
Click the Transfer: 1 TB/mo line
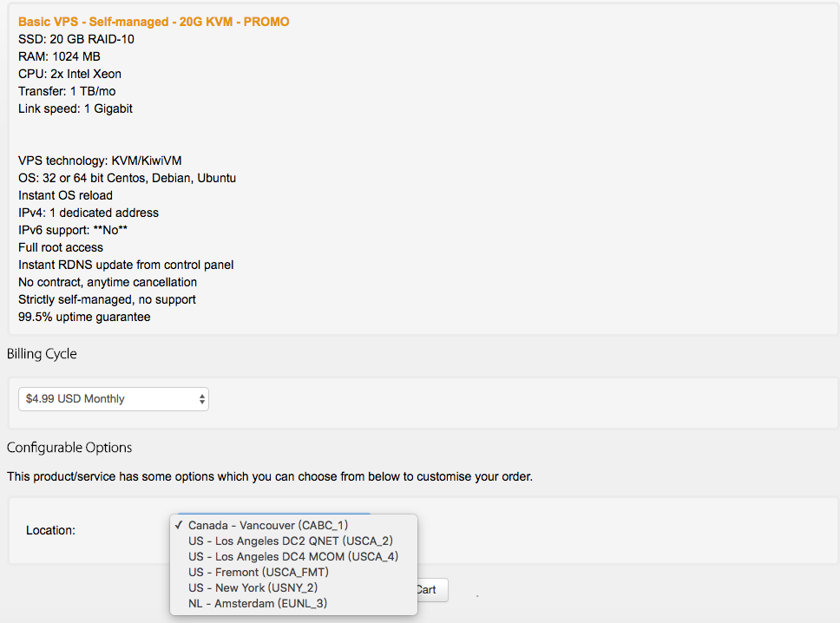tap(67, 91)
